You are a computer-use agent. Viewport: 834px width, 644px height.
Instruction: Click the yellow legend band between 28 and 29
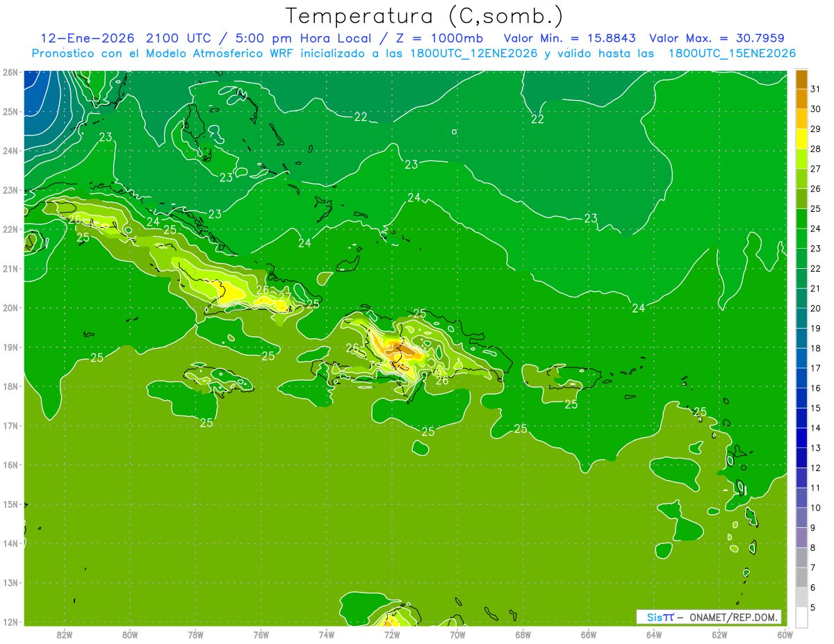801,139
